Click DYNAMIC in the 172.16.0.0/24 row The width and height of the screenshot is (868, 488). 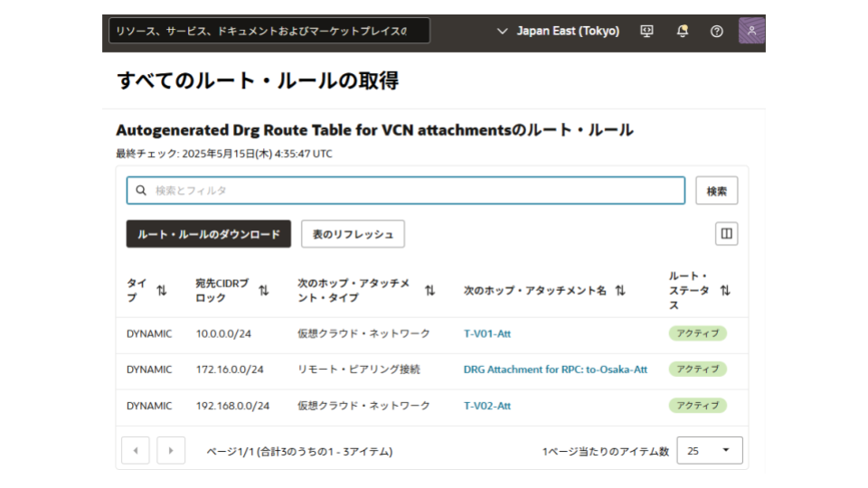[x=149, y=370]
